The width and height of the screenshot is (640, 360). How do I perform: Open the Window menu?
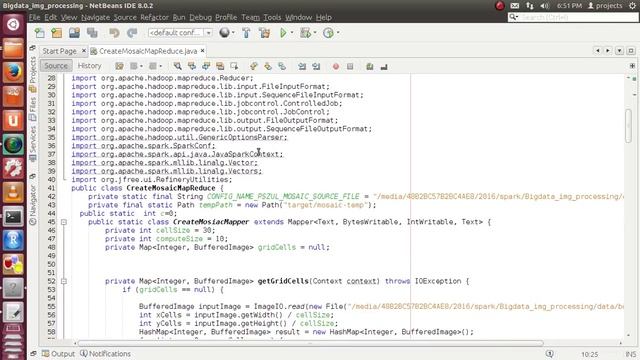298,17
